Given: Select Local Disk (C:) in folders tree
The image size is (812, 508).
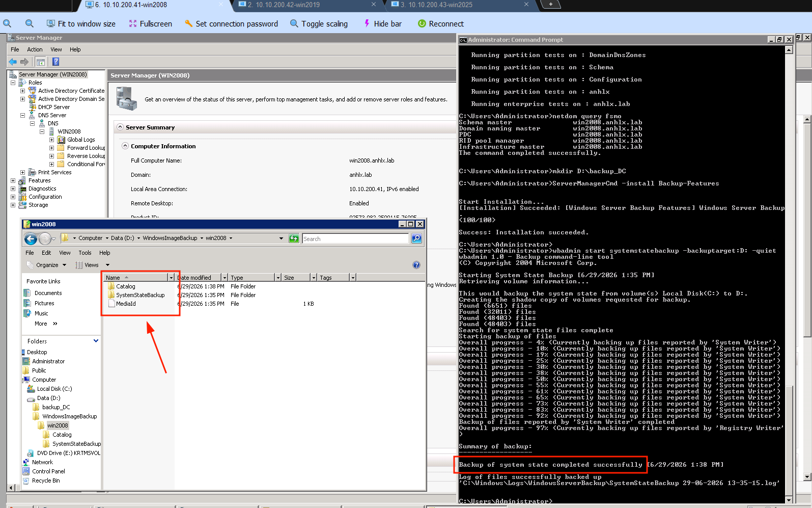Looking at the screenshot, I should pos(54,389).
